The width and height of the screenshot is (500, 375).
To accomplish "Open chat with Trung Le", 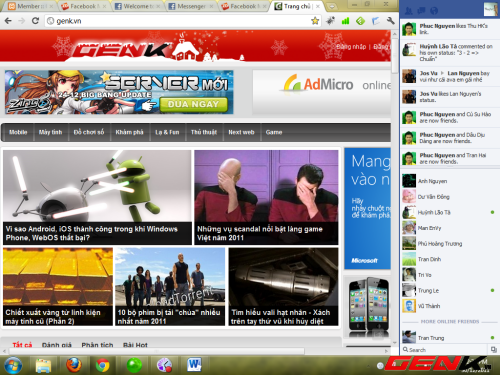I will [x=450, y=291].
